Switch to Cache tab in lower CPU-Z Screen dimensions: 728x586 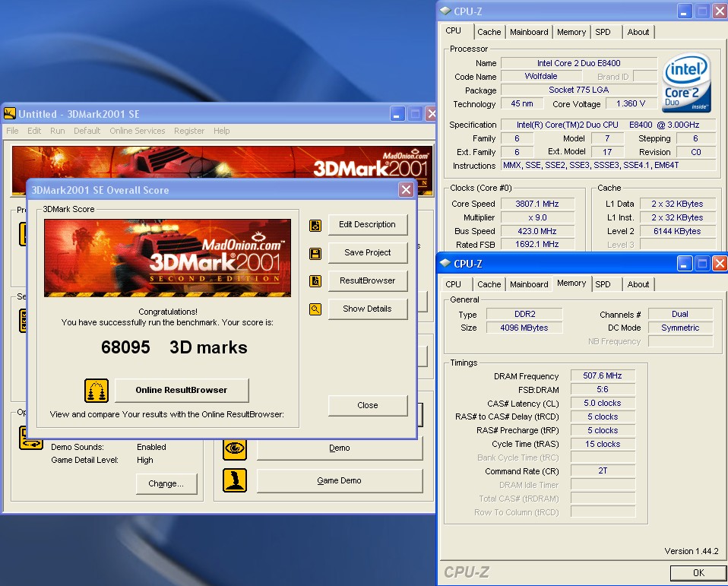[x=489, y=284]
